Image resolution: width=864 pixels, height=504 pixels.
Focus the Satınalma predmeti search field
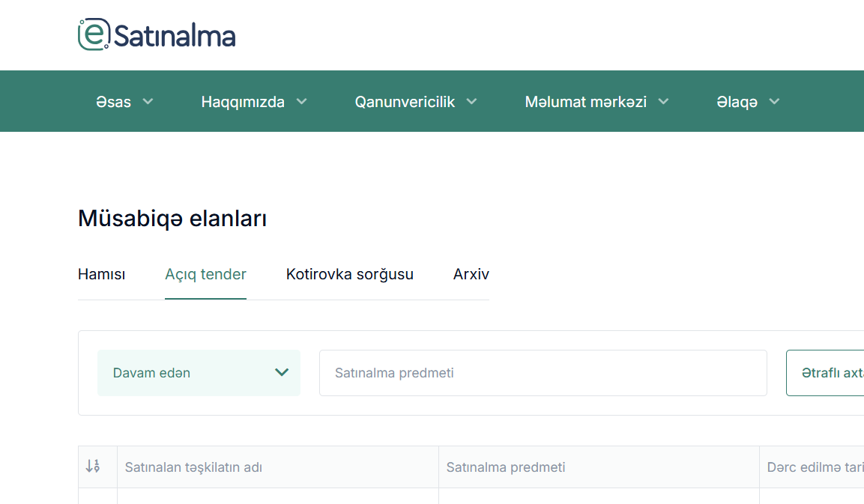pos(543,373)
